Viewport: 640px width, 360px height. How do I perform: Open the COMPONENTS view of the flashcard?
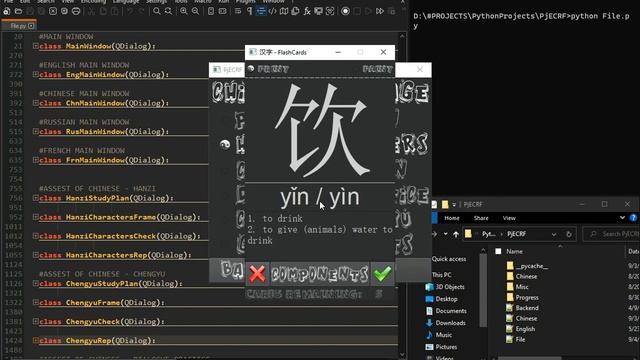tap(319, 274)
